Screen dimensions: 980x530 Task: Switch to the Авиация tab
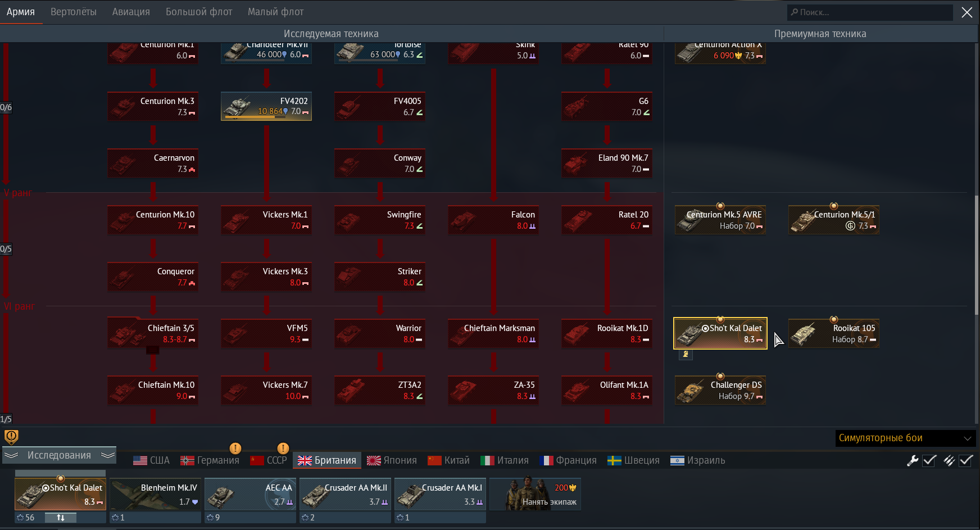(x=131, y=12)
